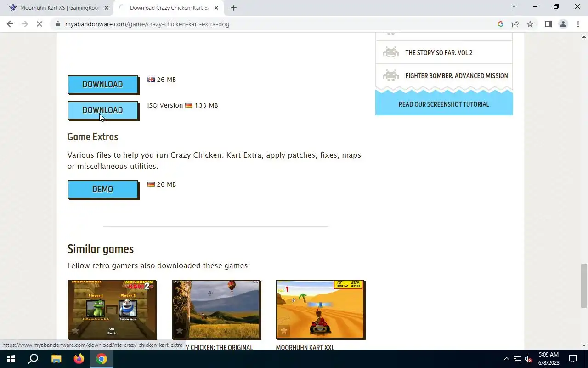
Task: Stop loading the page
Action: (40, 24)
